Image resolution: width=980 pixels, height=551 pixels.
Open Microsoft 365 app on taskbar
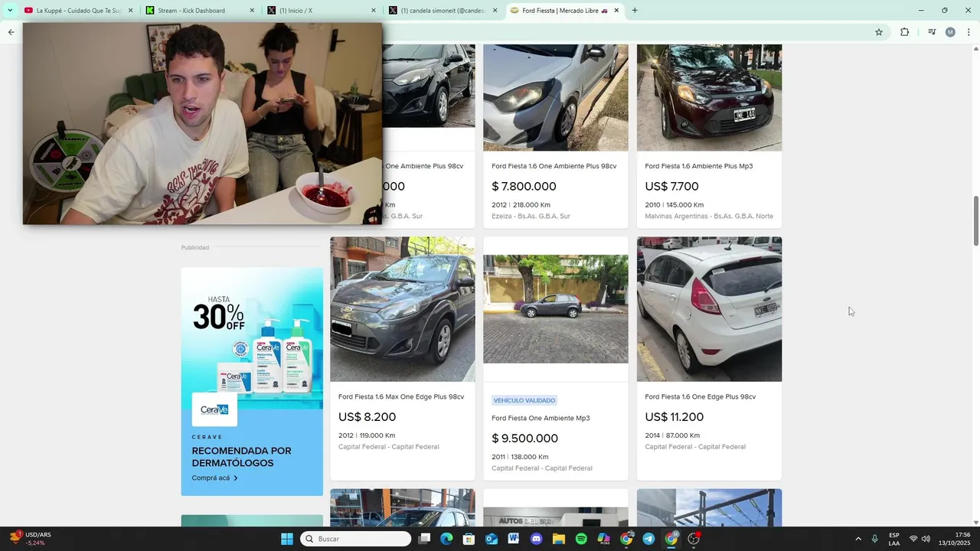(x=603, y=539)
